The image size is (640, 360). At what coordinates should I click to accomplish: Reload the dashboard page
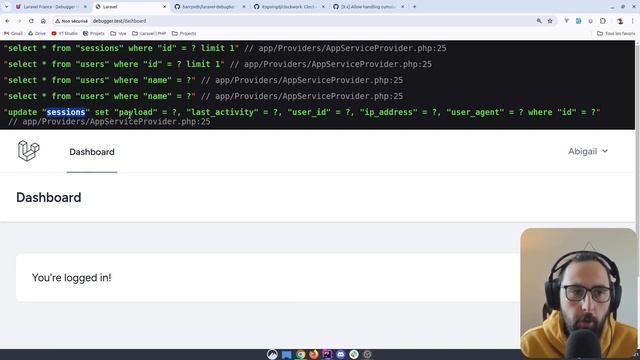pyautogui.click(x=31, y=21)
